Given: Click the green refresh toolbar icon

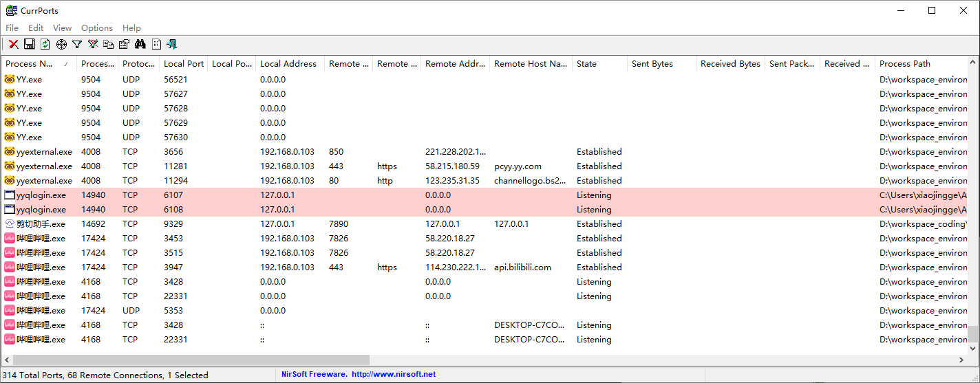Looking at the screenshot, I should (x=45, y=44).
